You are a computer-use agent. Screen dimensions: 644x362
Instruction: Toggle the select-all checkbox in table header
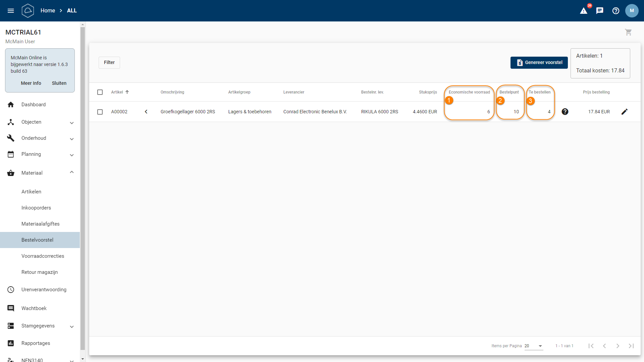(x=100, y=92)
